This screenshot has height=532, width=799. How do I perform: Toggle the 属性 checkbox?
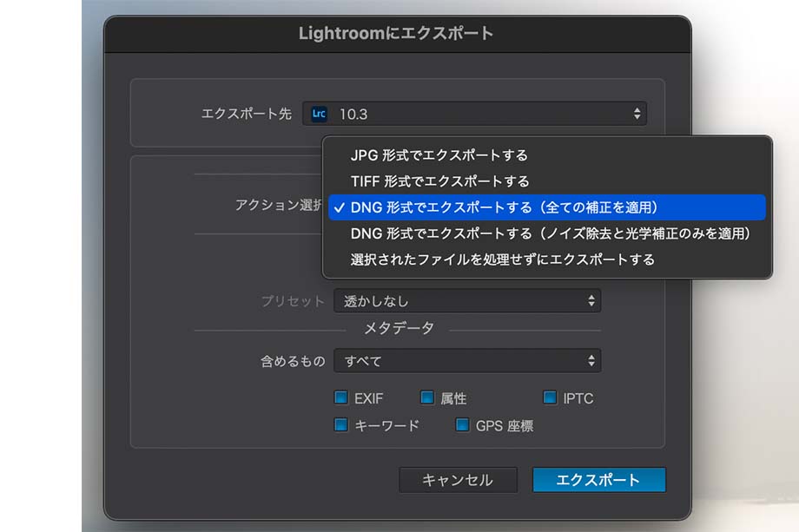pos(427,397)
